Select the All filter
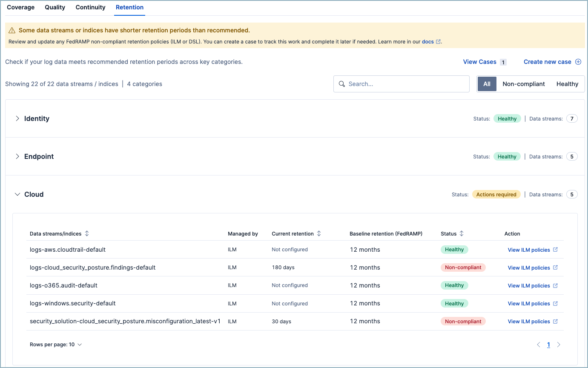The image size is (588, 368). 487,84
